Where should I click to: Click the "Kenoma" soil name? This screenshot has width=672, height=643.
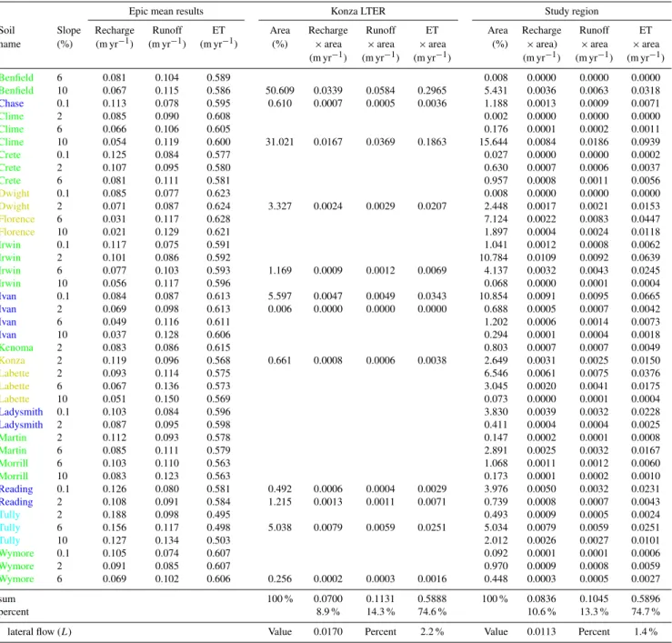[16, 347]
